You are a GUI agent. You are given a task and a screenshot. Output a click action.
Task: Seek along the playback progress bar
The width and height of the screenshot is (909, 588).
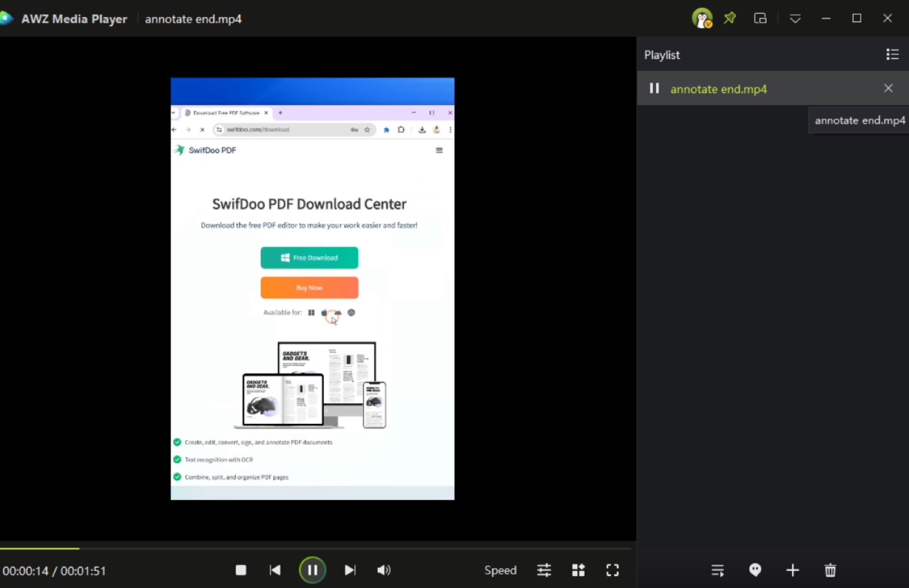(x=315, y=548)
